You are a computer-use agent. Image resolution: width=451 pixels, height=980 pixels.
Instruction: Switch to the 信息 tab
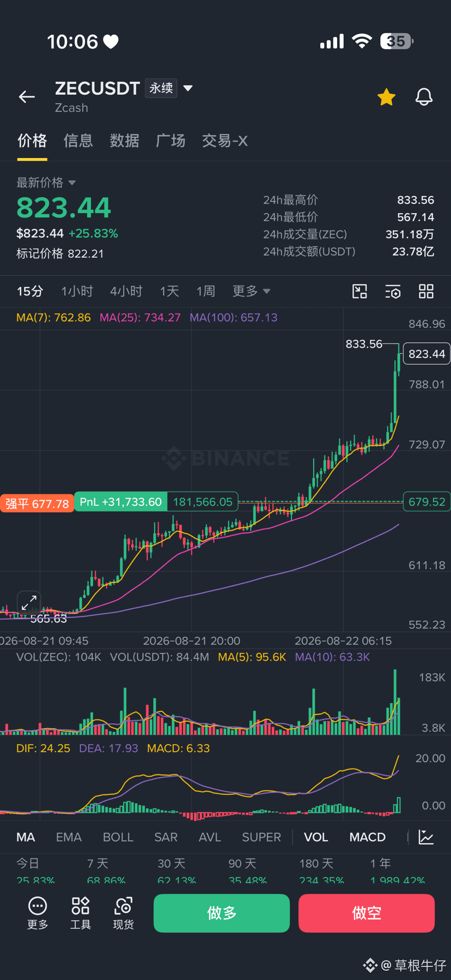click(x=78, y=141)
